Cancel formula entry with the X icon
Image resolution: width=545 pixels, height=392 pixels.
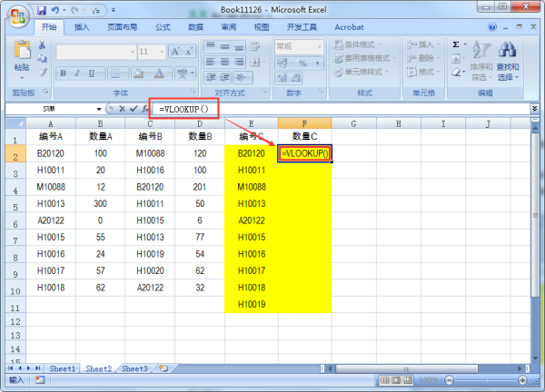click(x=122, y=109)
